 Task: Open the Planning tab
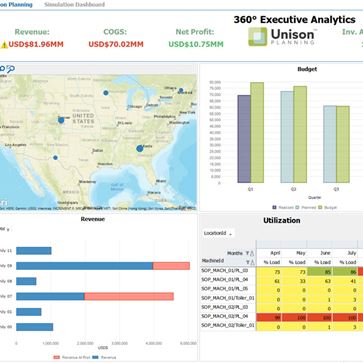click(16, 5)
